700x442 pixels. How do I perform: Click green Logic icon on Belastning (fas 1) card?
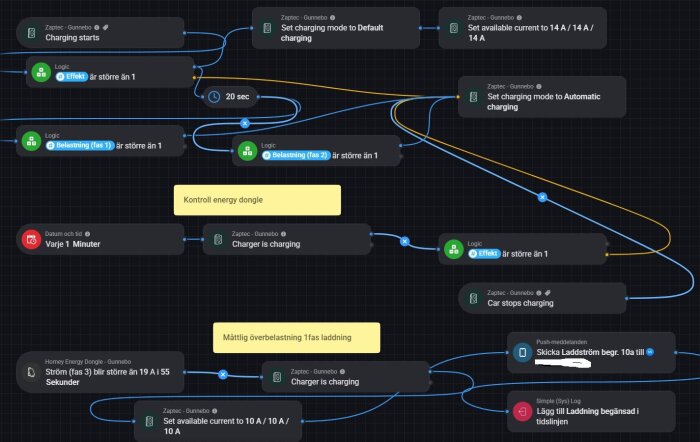pos(31,141)
